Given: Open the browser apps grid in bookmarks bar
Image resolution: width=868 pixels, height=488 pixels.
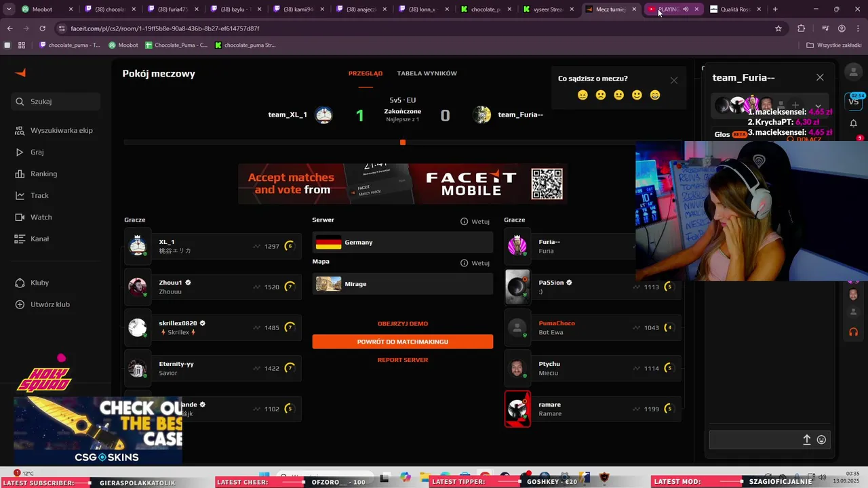Looking at the screenshot, I should (22, 45).
